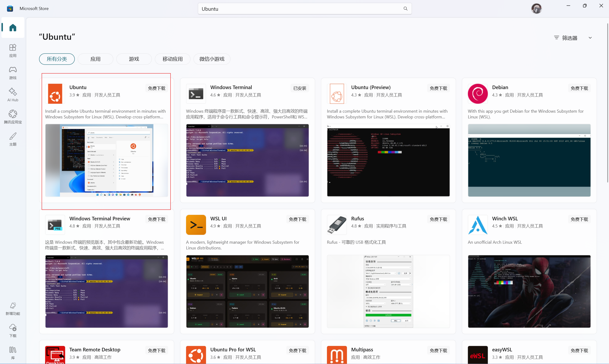Image resolution: width=609 pixels, height=364 pixels.
Task: Click the Ubuntu (Preview) app icon
Action: 337,94
